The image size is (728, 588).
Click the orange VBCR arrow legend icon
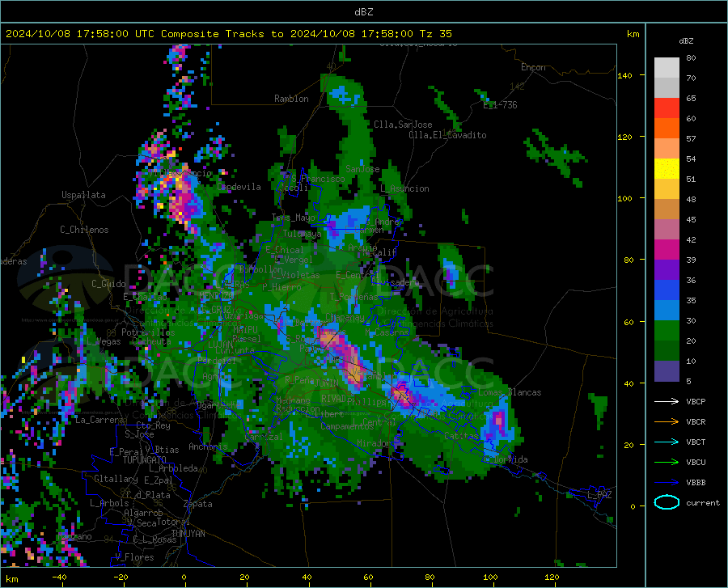(x=667, y=422)
